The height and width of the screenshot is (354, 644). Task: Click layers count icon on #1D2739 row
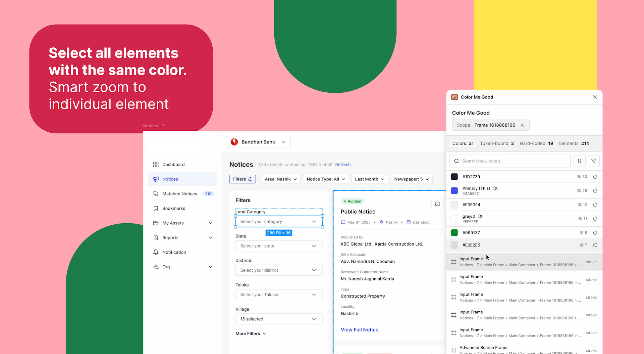579,177
